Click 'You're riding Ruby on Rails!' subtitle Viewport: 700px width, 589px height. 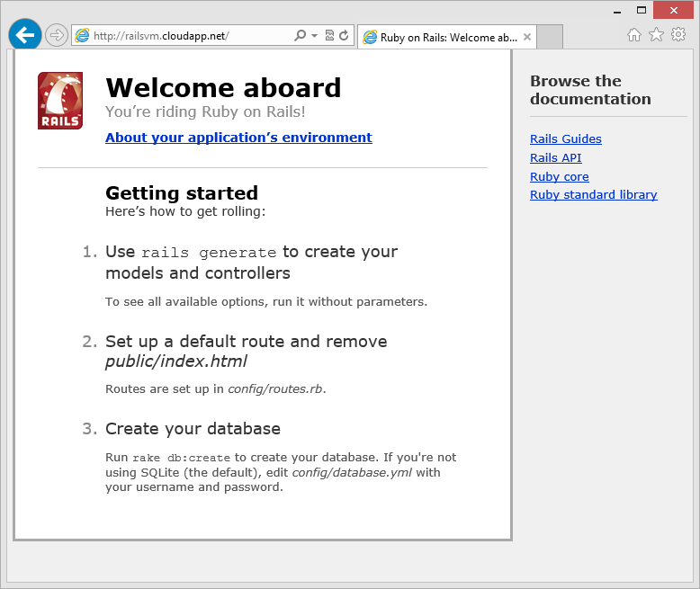click(205, 112)
